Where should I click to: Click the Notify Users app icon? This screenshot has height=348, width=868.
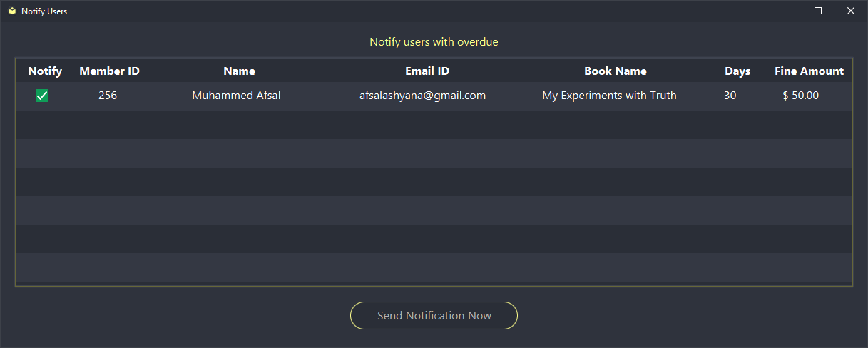pos(12,11)
